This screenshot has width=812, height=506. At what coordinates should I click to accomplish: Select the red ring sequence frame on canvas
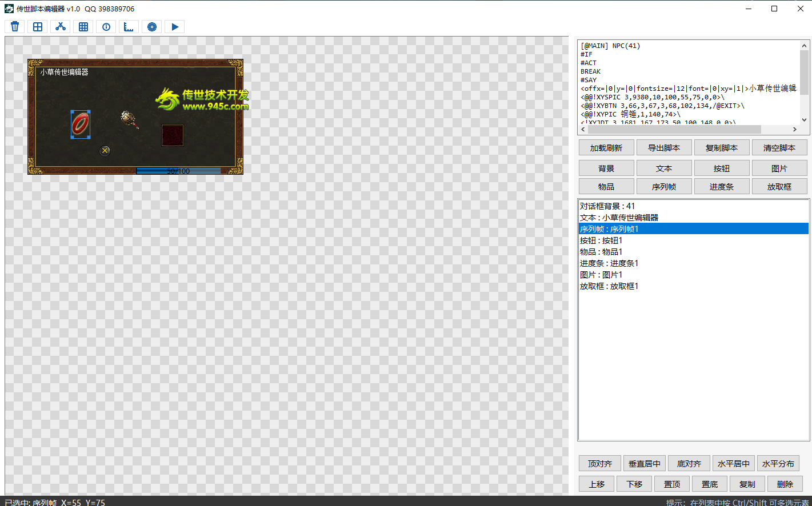81,125
